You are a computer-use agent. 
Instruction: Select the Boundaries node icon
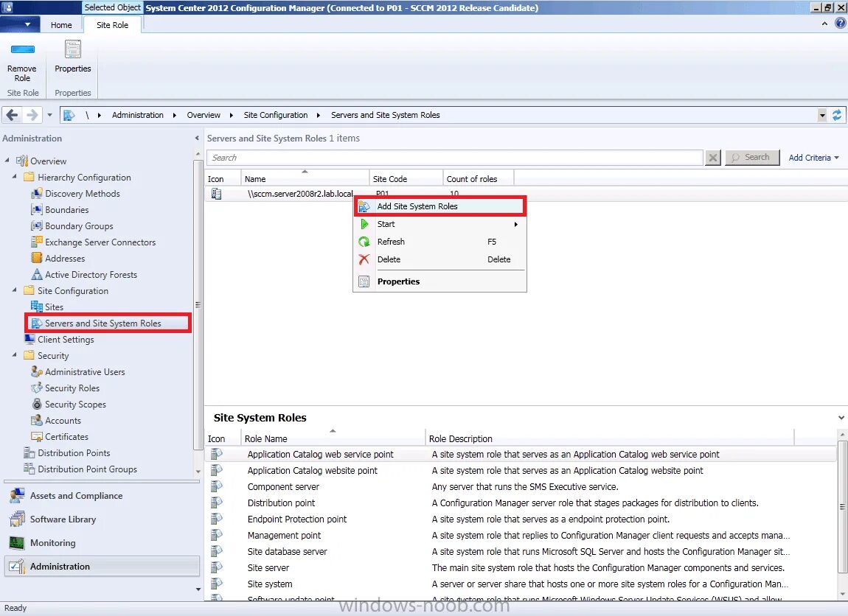click(36, 210)
